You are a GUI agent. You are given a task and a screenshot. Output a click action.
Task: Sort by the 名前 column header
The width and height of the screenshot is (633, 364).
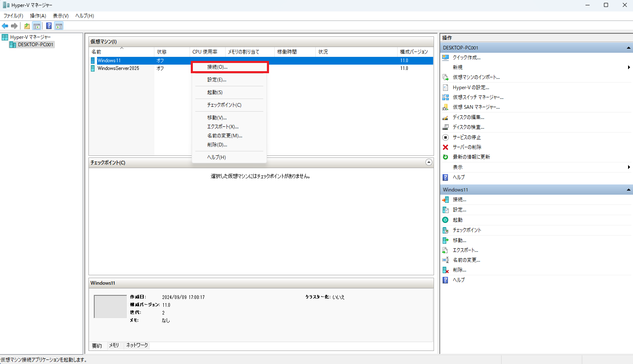(x=122, y=52)
